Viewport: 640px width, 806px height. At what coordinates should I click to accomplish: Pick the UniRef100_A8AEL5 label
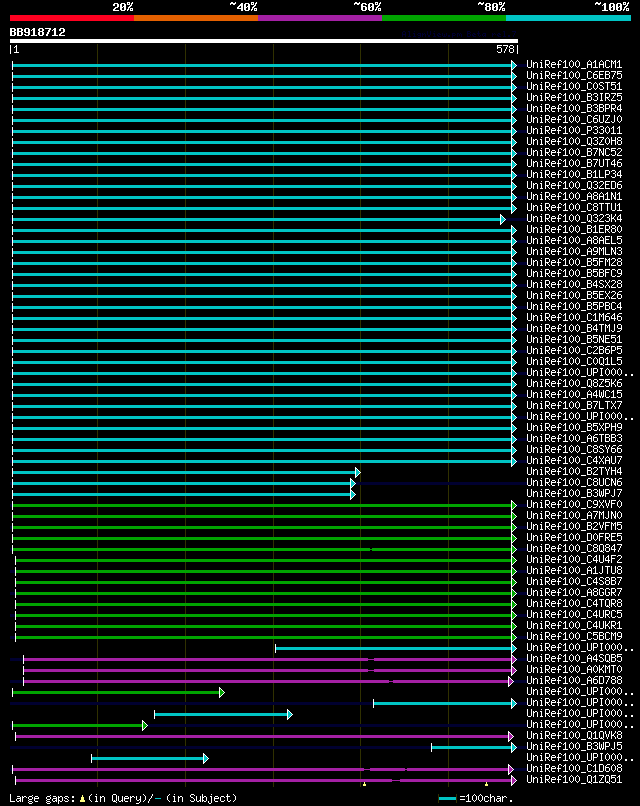[574, 241]
